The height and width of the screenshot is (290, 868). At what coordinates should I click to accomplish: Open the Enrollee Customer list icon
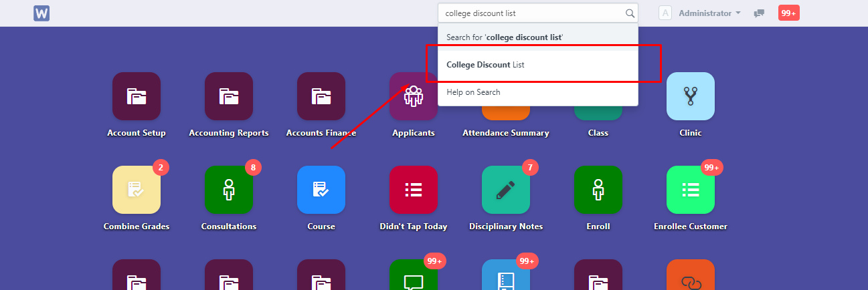tap(691, 190)
